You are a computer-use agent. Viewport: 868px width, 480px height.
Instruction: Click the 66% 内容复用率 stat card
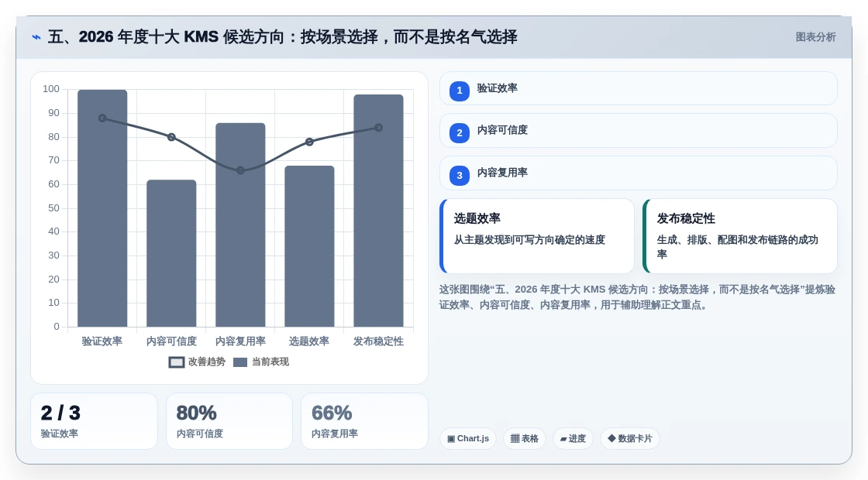(x=365, y=421)
